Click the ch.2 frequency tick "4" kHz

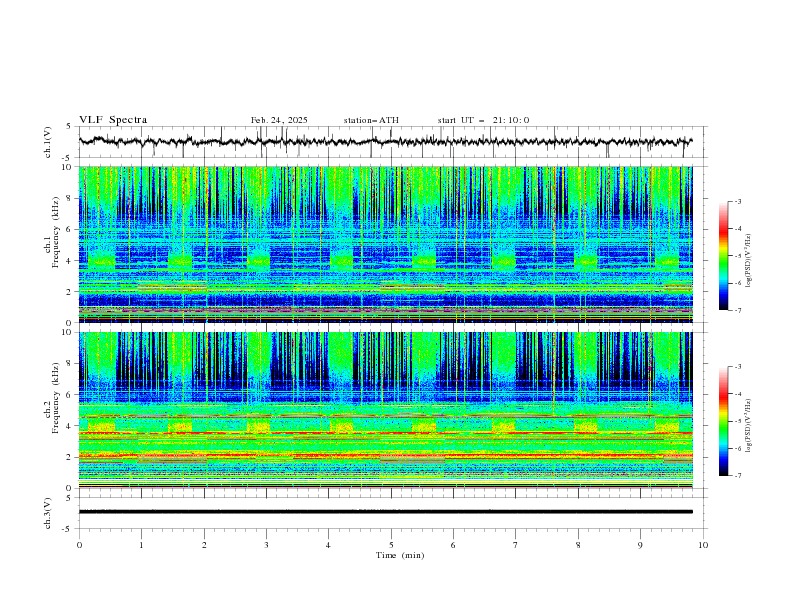click(70, 426)
